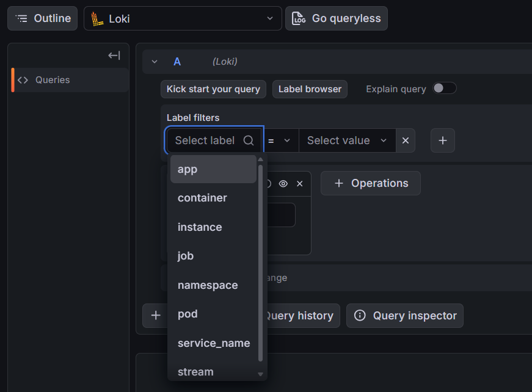
Task: Choose container from the label list
Action: [x=213, y=198]
